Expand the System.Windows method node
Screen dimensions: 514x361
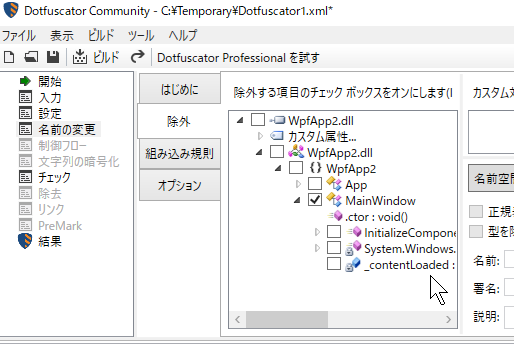click(317, 248)
